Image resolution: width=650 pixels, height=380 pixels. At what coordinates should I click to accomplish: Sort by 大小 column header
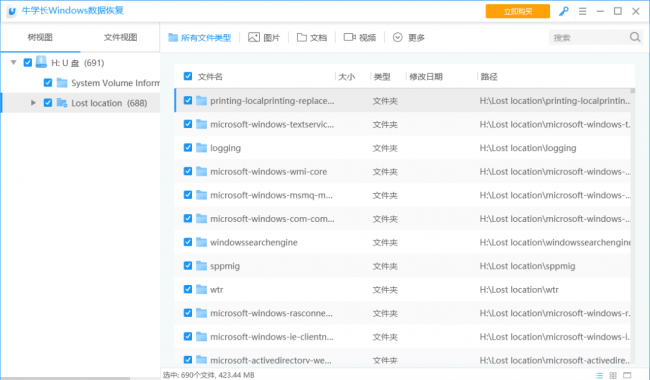tap(347, 77)
